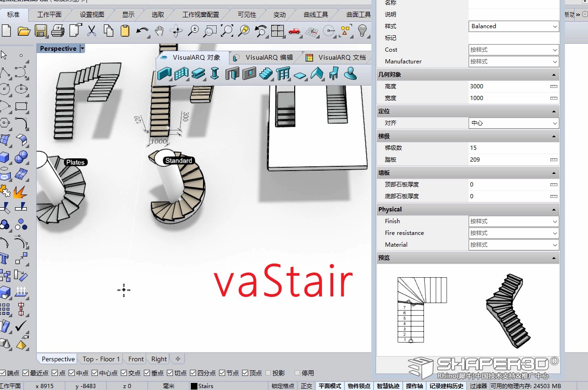Click the red car icon in the toolbar
This screenshot has width=588, height=390.
point(294,31)
